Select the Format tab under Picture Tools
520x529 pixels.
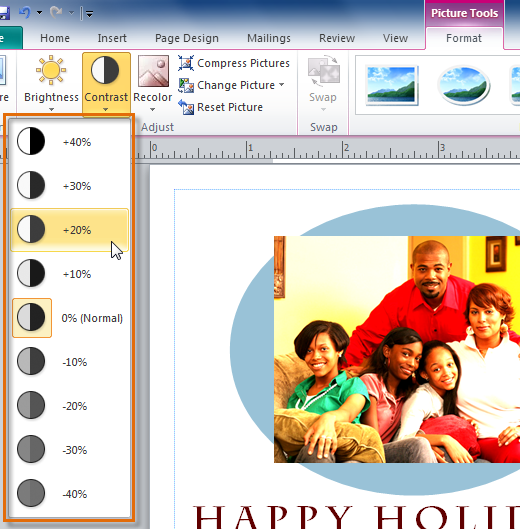click(464, 38)
